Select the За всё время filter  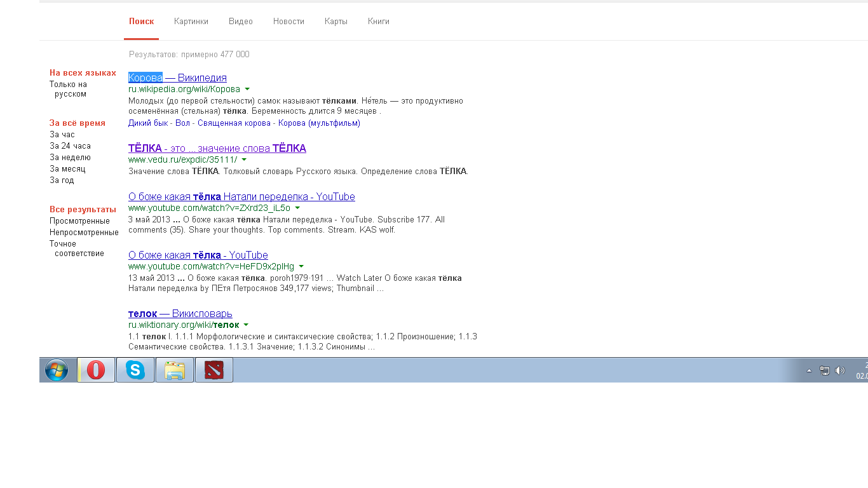pyautogui.click(x=78, y=123)
